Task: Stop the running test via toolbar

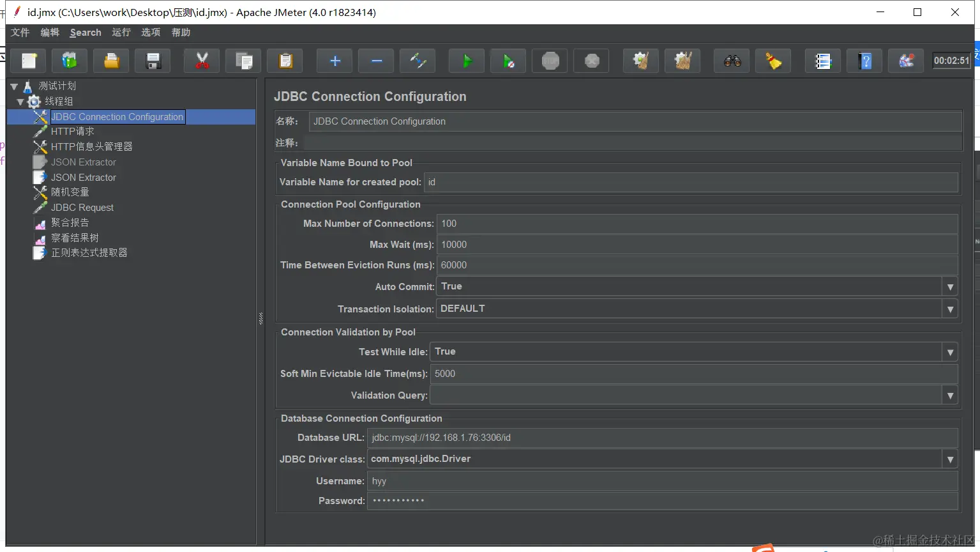Action: coord(550,61)
